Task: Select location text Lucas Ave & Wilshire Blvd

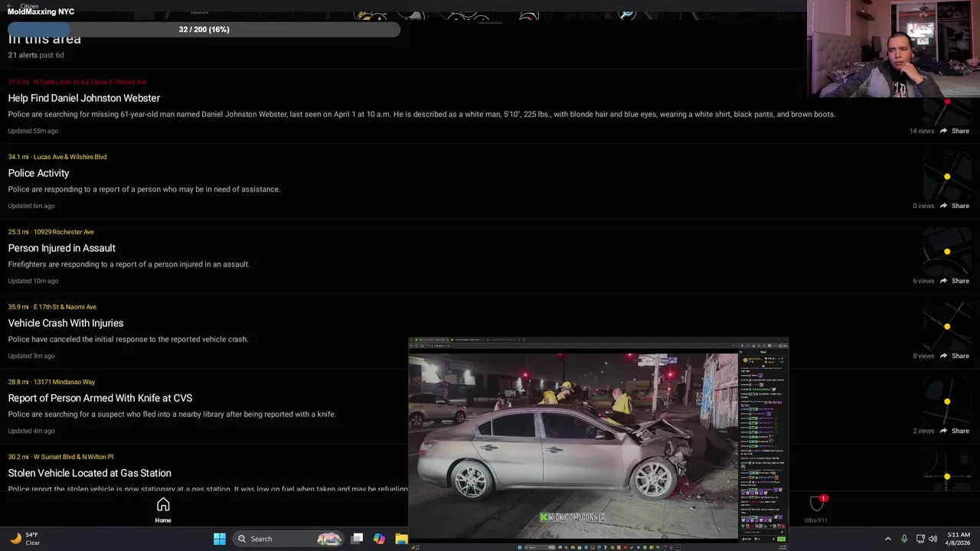Action: [70, 157]
